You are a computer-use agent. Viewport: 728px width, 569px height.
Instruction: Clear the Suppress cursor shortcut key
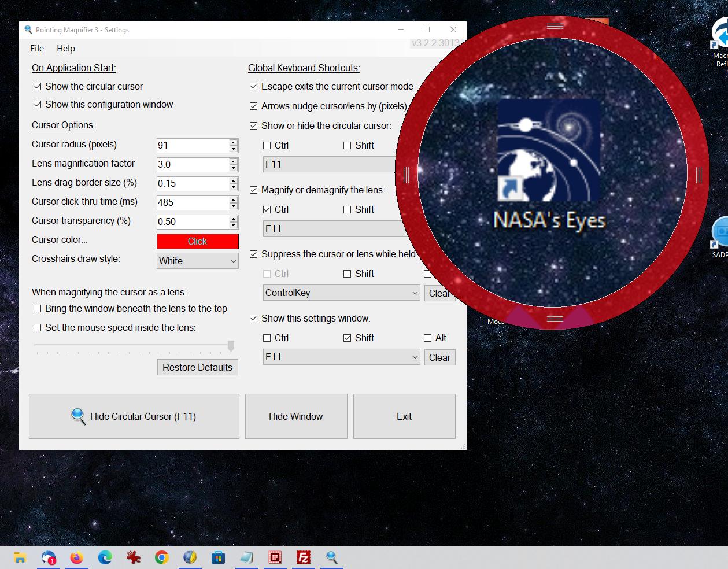439,293
